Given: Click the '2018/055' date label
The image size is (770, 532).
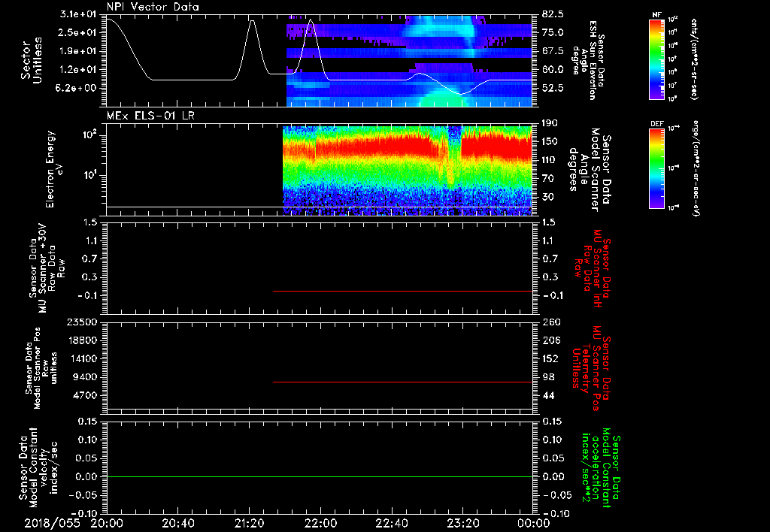Looking at the screenshot, I should [x=52, y=523].
